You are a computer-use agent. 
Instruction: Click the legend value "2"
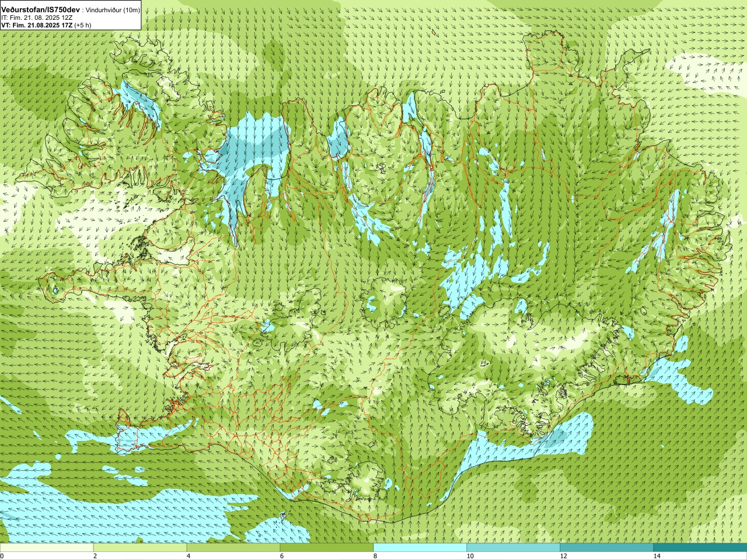[x=95, y=556]
